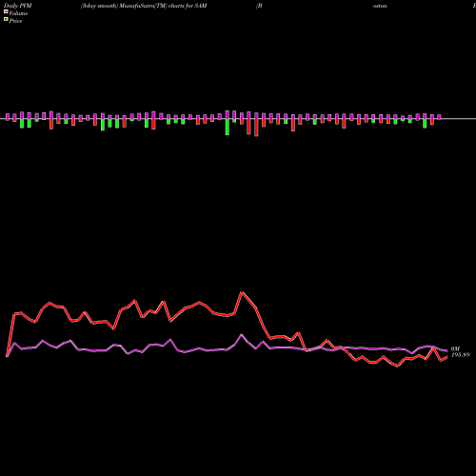Click the Volume legend color swatch
This screenshot has height=476, width=476.
click(6, 12)
